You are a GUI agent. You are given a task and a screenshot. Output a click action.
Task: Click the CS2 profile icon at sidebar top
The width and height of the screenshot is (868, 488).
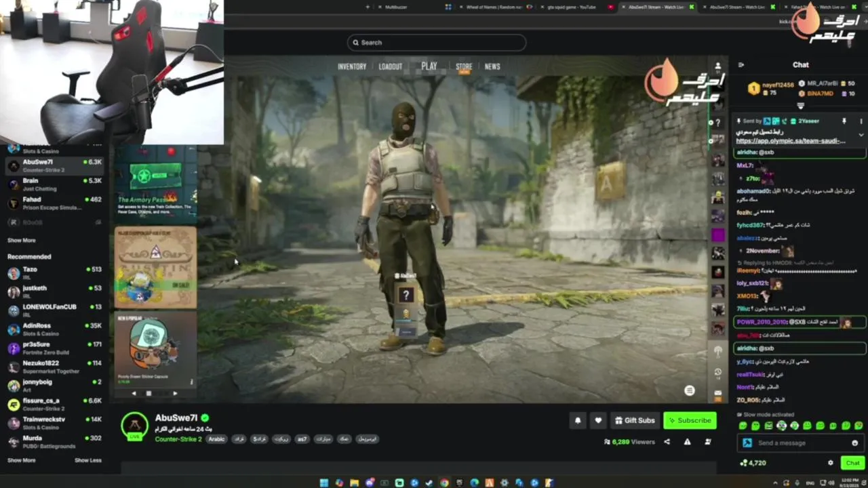(718, 66)
